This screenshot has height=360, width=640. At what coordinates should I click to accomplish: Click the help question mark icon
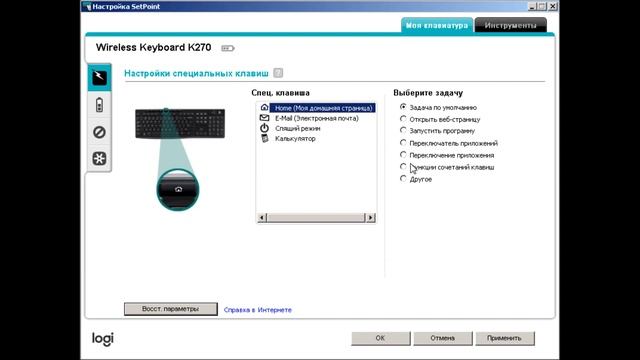[x=278, y=73]
